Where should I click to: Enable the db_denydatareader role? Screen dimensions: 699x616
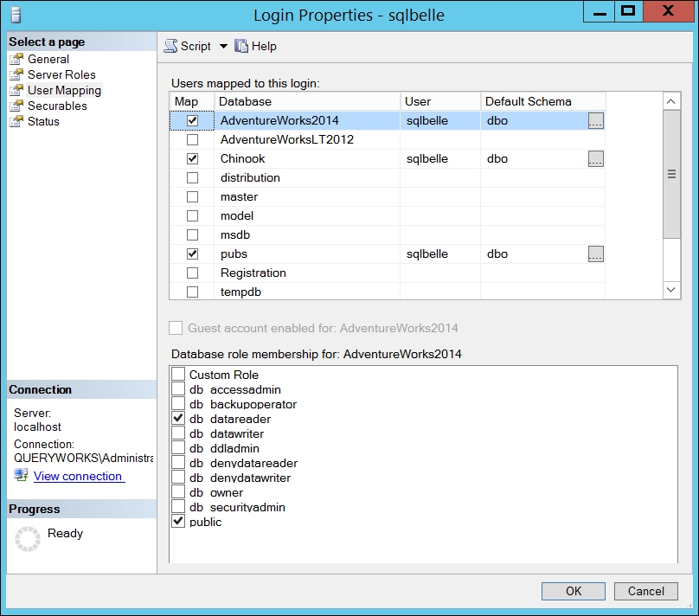pyautogui.click(x=178, y=462)
